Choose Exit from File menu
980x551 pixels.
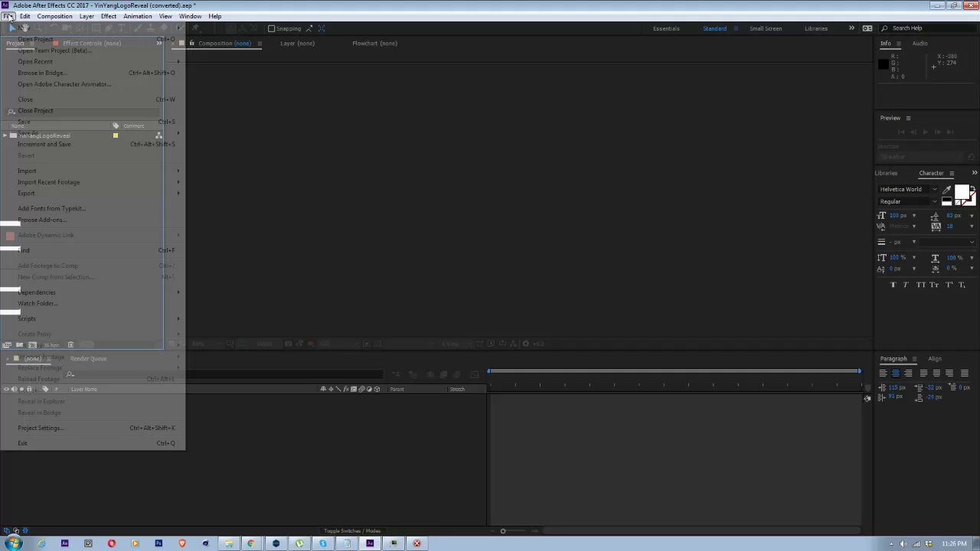pyautogui.click(x=92, y=443)
